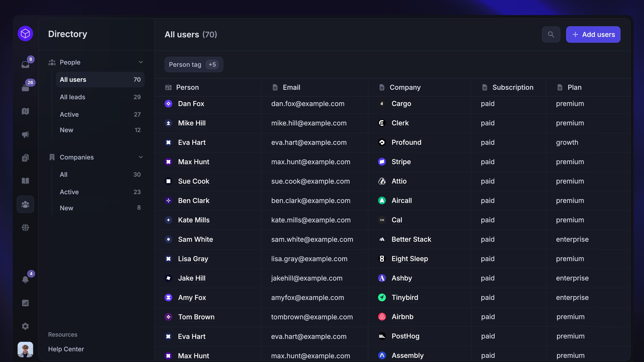Screen dimensions: 644x362
Task: Click the PostHog company logo icon
Action: click(382, 336)
